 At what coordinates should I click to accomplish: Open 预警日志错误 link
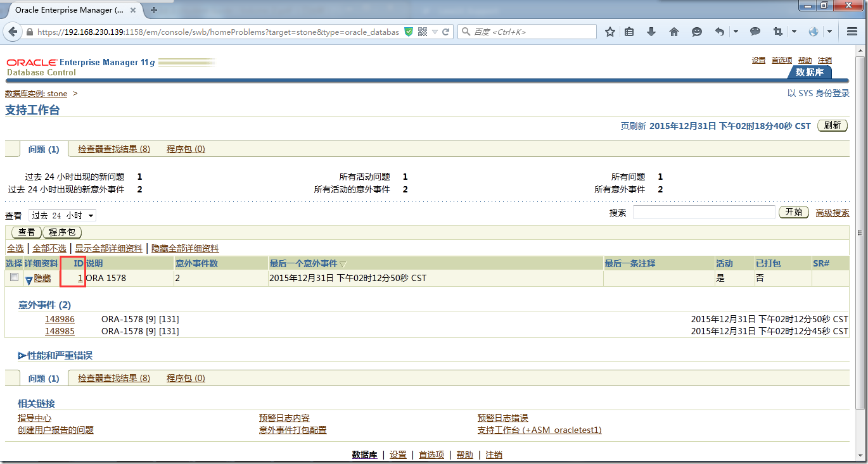[x=503, y=418]
